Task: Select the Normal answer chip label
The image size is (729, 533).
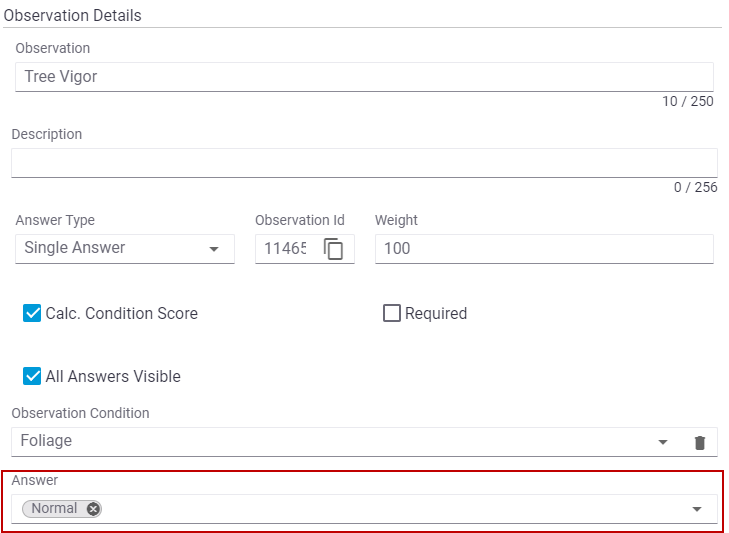Action: point(54,509)
